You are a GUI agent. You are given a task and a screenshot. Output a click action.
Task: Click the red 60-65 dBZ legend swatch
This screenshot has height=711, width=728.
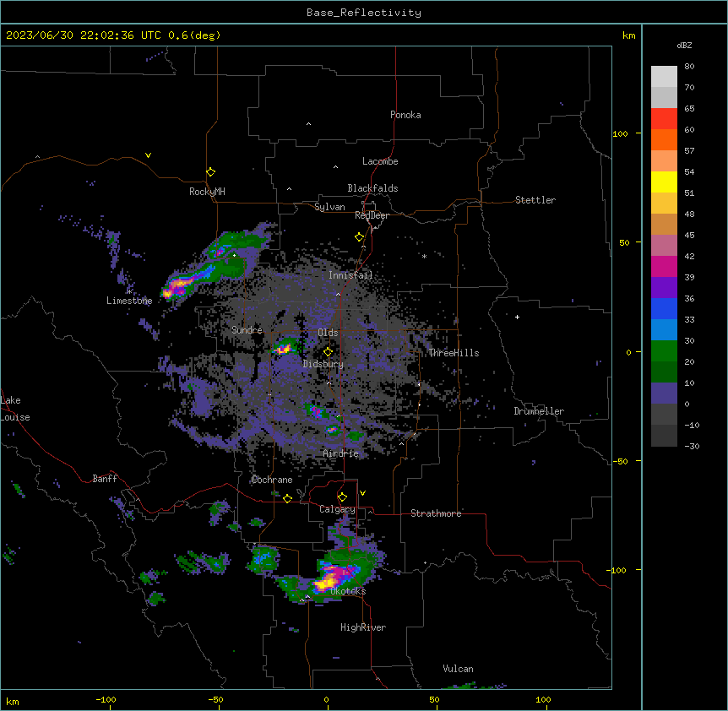click(x=664, y=119)
